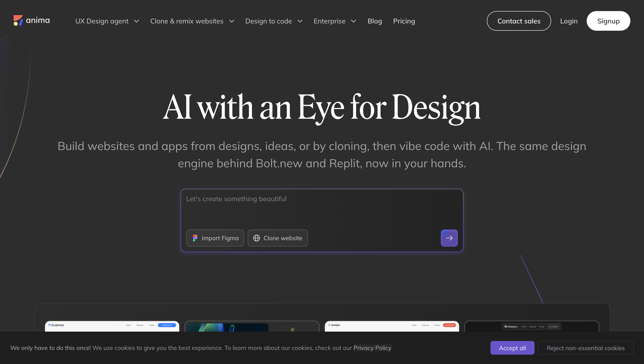Select the Clone website option
Image resolution: width=644 pixels, height=364 pixels.
(277, 238)
